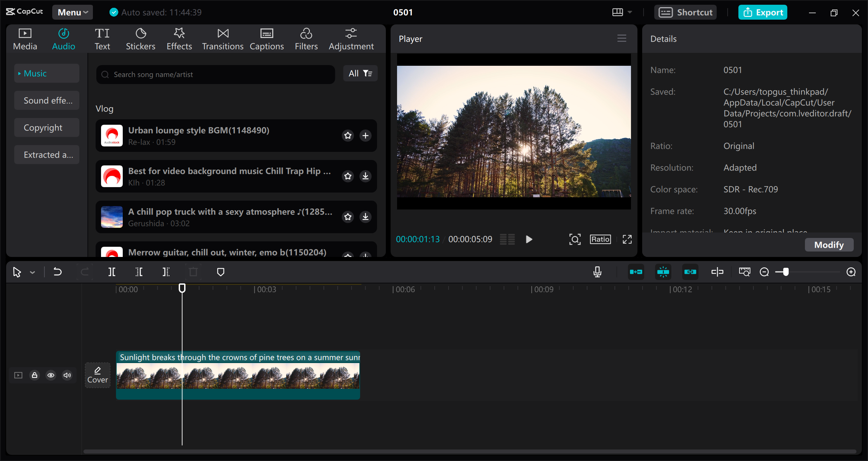868x461 pixels.
Task: Toggle linking of clips in the timeline
Action: tap(690, 272)
